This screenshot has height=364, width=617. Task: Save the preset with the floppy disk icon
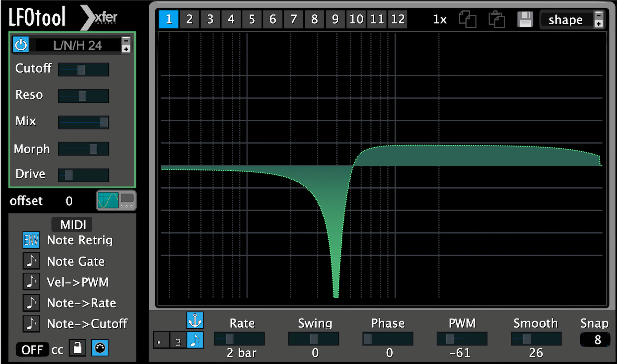tap(524, 20)
